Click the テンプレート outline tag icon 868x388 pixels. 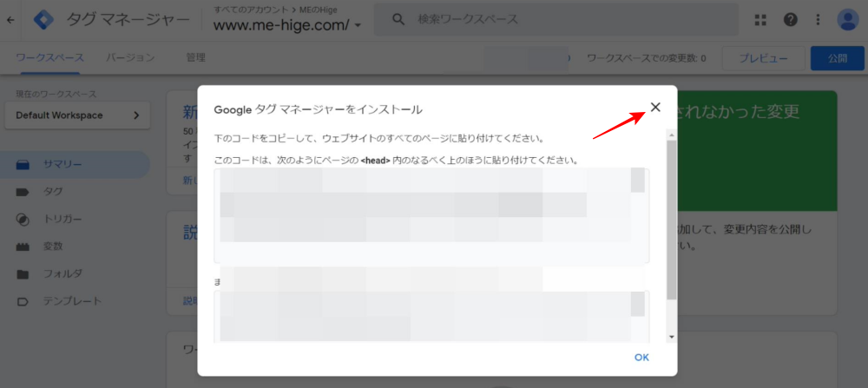pos(23,302)
